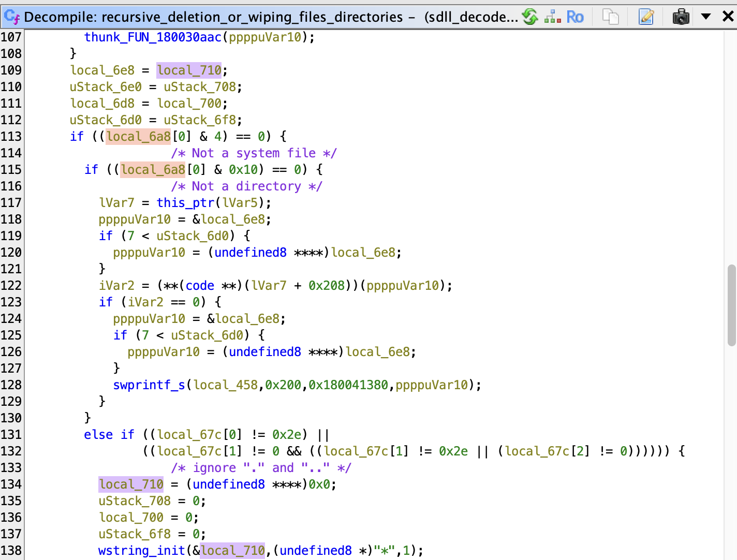737x560 pixels.
Task: Click 'ppppuVar10' on line 124
Action: click(x=149, y=319)
